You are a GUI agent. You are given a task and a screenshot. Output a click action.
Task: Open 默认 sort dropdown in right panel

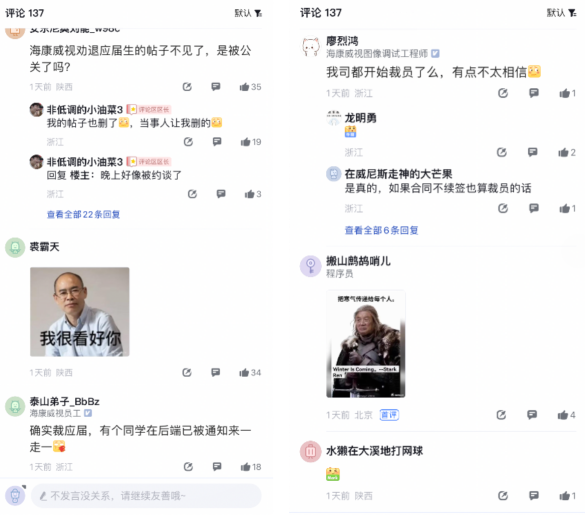[561, 13]
